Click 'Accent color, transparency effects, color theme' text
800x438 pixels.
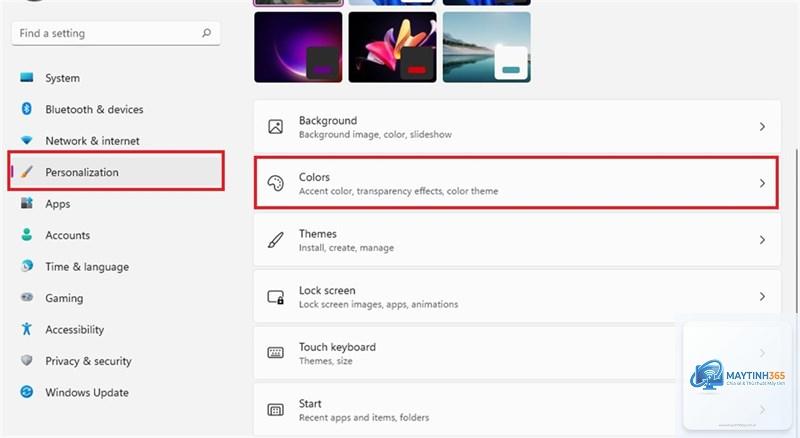coord(398,191)
